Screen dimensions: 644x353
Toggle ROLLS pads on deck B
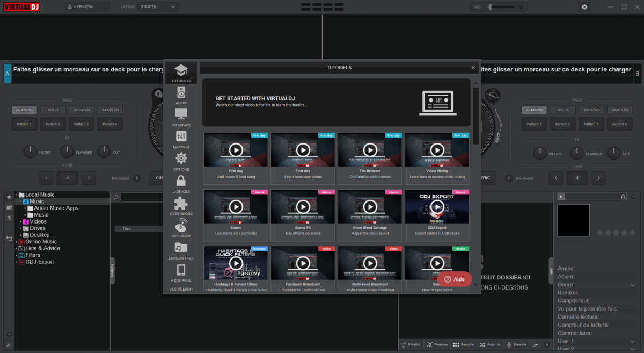(563, 110)
